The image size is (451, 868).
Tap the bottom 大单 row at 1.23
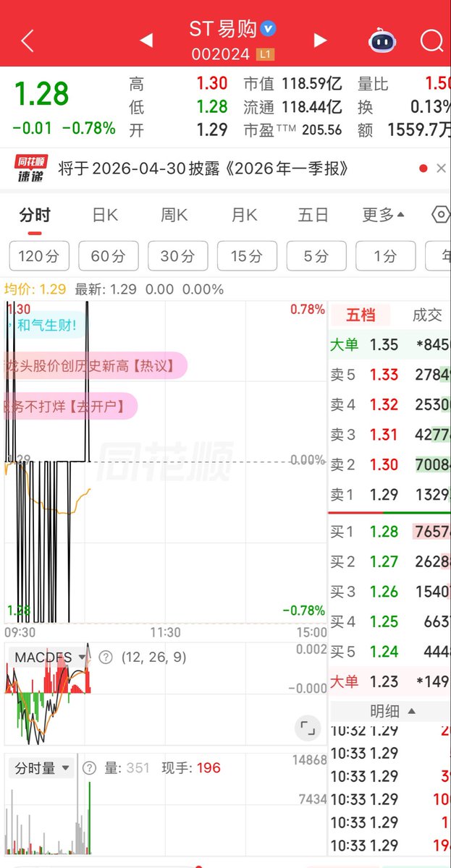click(391, 681)
